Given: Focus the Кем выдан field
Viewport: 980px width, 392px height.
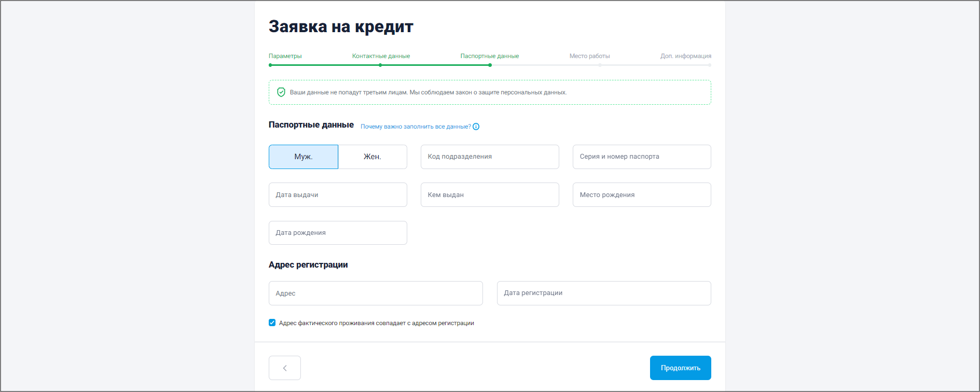Looking at the screenshot, I should tap(490, 195).
